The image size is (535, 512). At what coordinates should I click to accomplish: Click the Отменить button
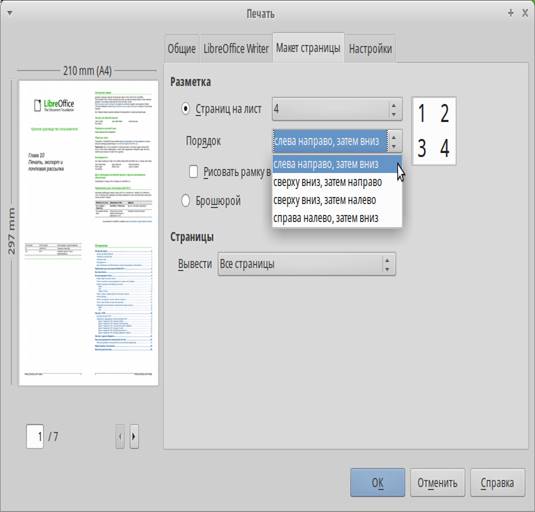(437, 483)
